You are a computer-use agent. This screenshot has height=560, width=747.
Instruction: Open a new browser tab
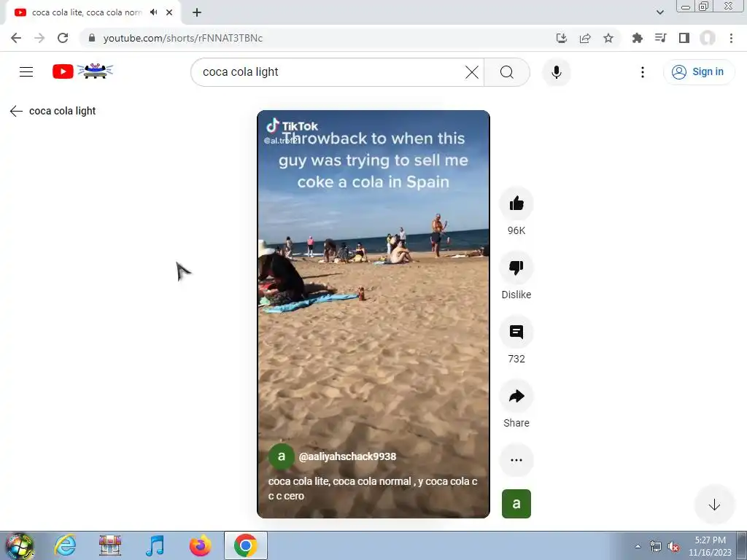point(197,12)
